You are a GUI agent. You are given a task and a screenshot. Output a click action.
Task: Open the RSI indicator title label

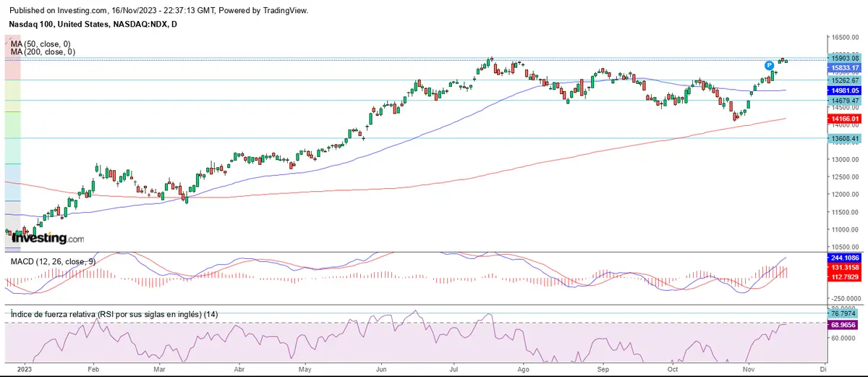point(114,314)
